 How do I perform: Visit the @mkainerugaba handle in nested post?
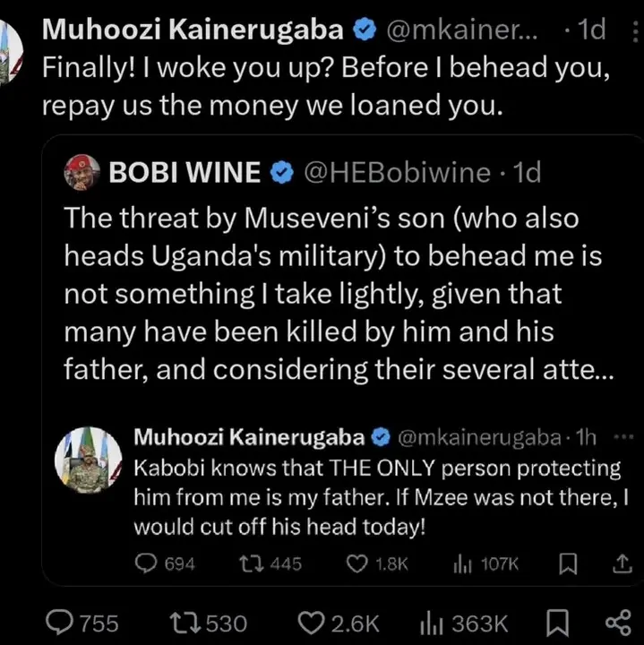(x=477, y=437)
